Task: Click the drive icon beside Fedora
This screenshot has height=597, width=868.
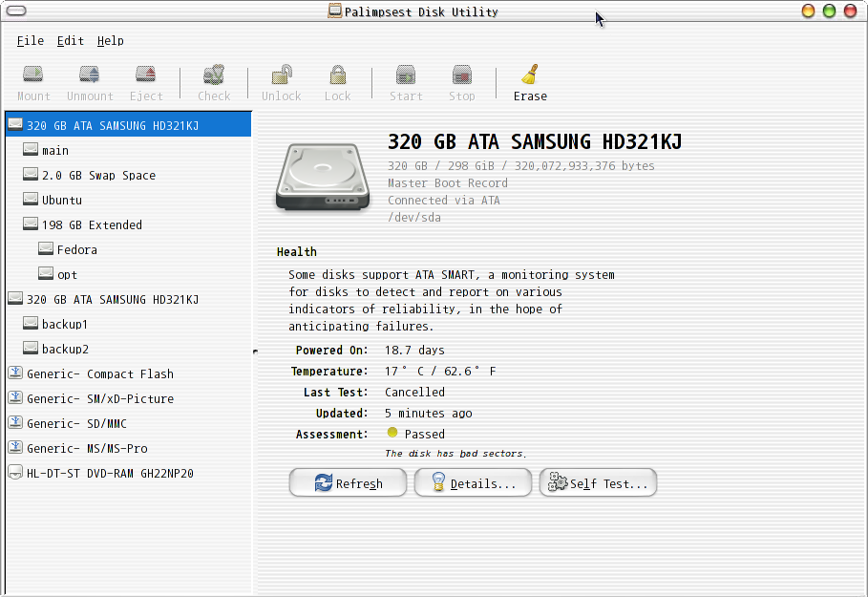Action: [x=46, y=248]
